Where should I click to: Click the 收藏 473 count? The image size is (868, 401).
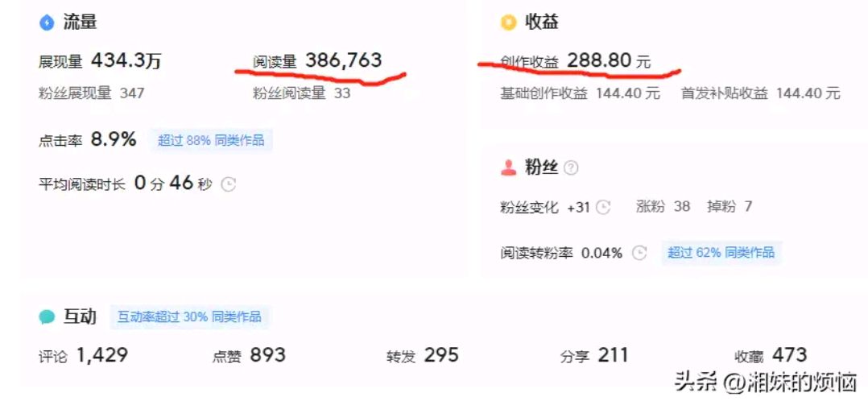[771, 355]
